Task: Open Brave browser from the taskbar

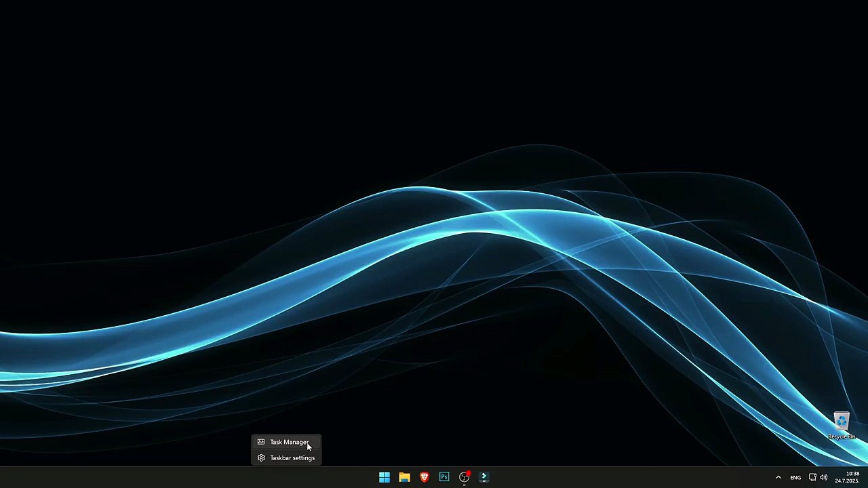Action: (425, 477)
